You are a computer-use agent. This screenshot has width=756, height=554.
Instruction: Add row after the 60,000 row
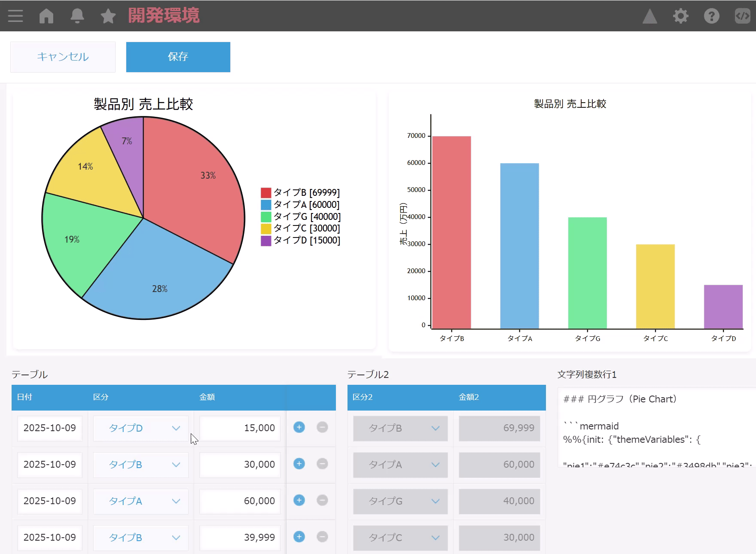tap(299, 500)
